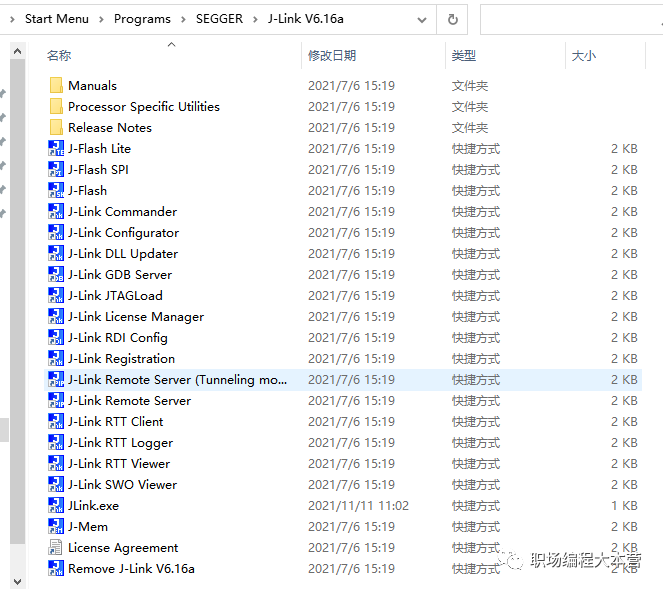This screenshot has height=589, width=663.
Task: Click the search input field
Action: pos(572,19)
